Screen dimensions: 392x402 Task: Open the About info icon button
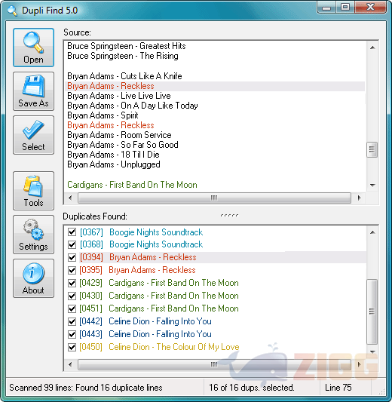tap(33, 278)
